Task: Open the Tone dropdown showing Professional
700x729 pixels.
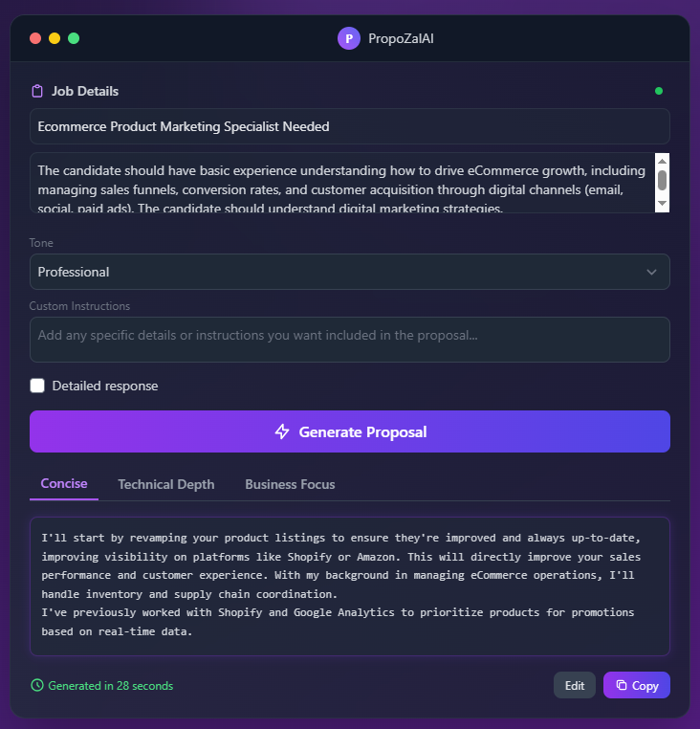Action: click(x=349, y=272)
